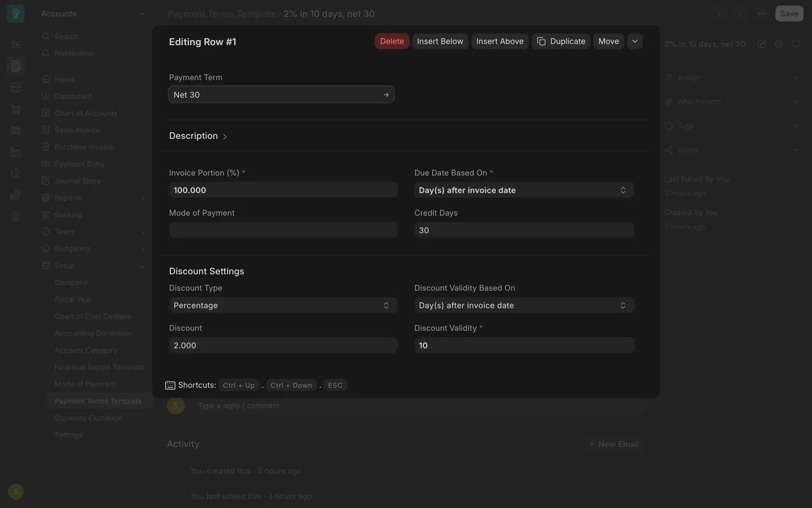The width and height of the screenshot is (812, 508).
Task: Collapse the Setup sidebar group
Action: coord(93,265)
